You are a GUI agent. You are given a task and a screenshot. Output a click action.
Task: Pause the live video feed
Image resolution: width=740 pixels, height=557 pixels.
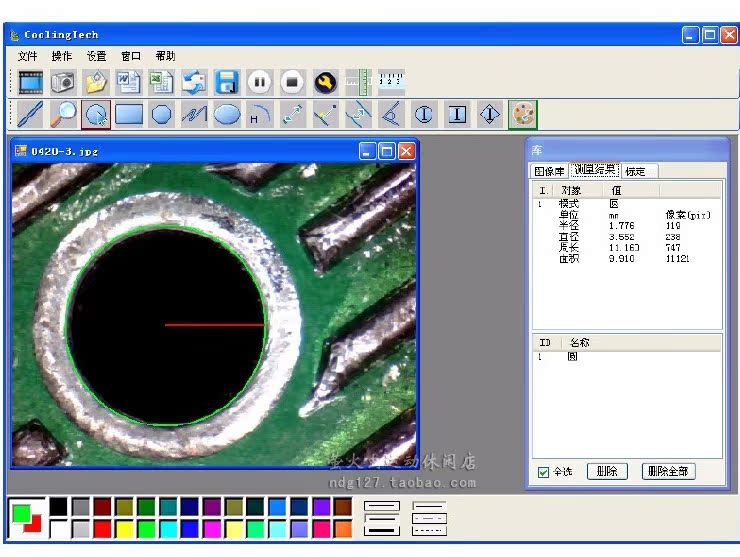(x=259, y=82)
